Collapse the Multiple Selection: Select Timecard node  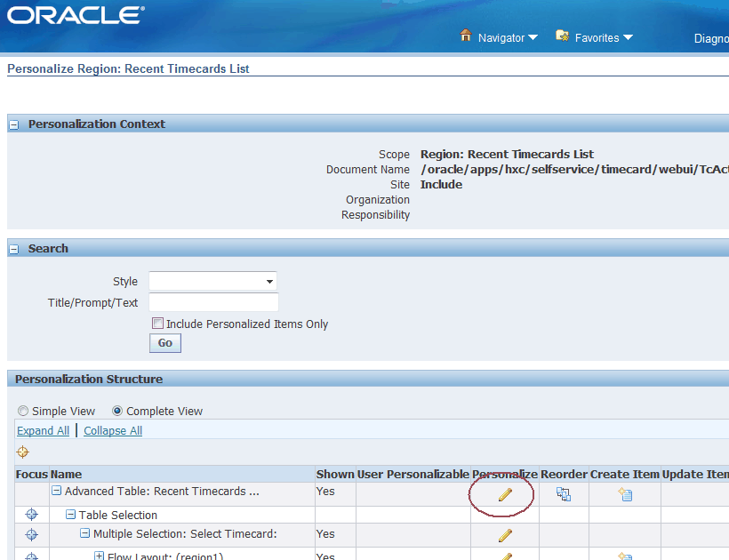pyautogui.click(x=84, y=533)
